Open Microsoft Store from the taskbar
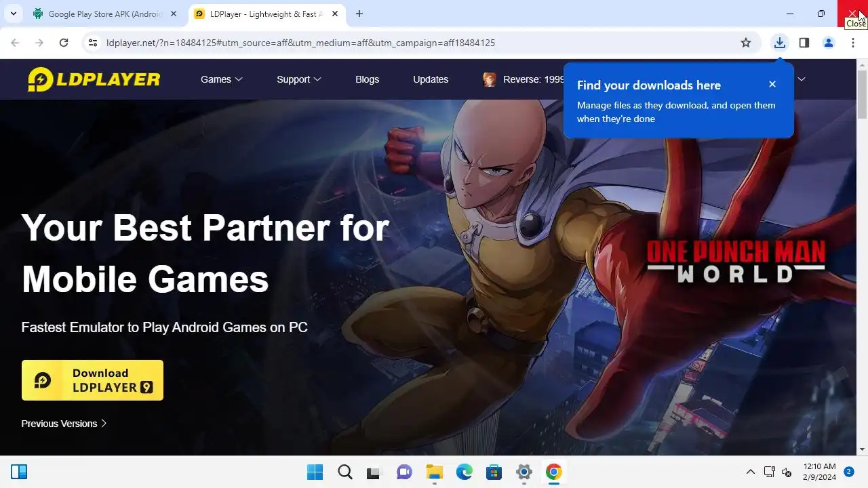The image size is (868, 488). coord(494,472)
